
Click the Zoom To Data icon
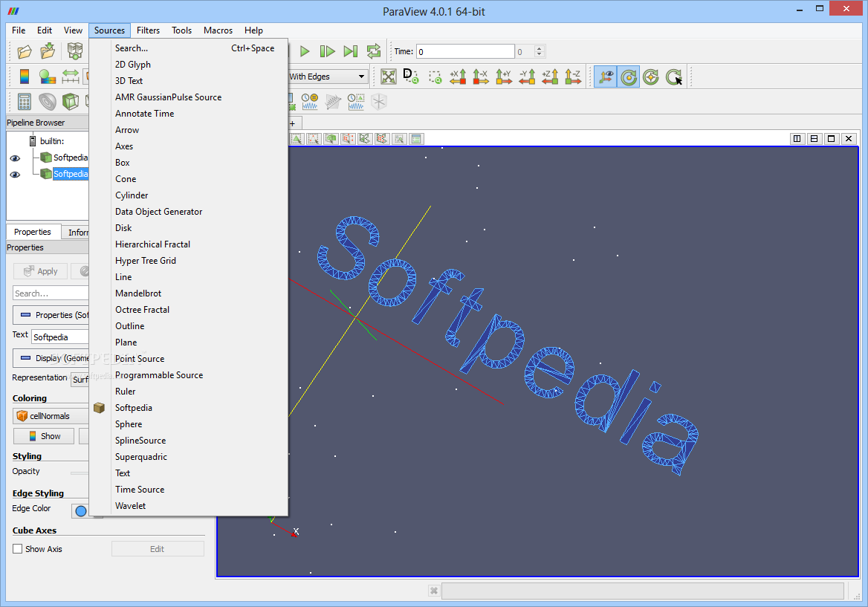[411, 77]
